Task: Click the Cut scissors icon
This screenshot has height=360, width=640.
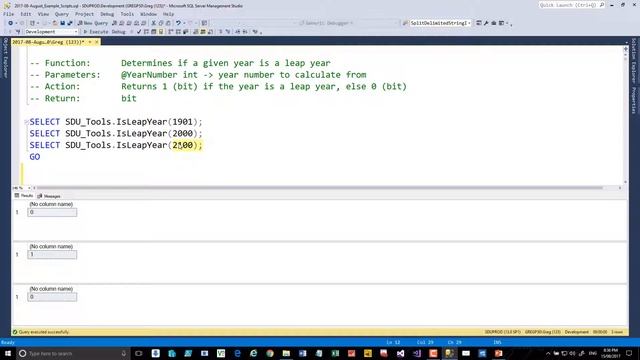Action: (153, 23)
